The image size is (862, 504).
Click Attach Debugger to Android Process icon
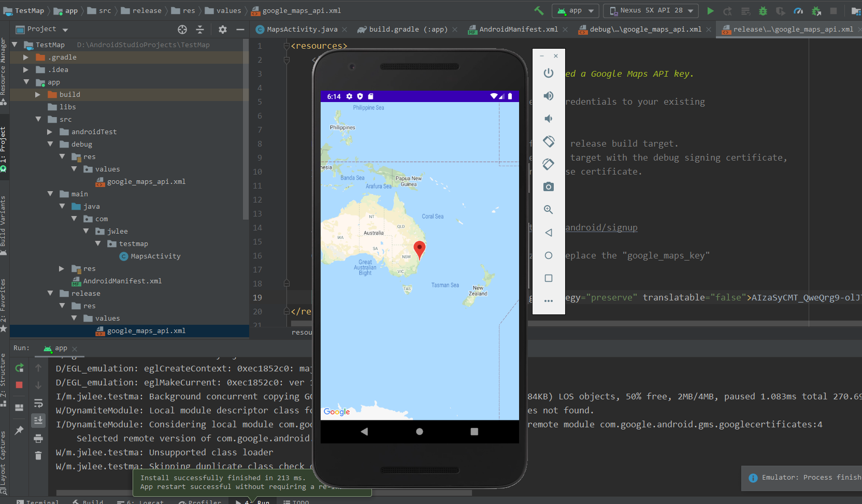pos(816,11)
